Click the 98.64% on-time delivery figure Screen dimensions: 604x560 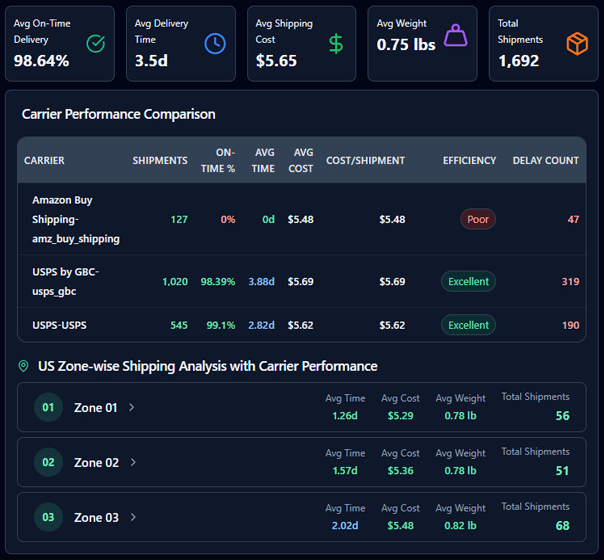(x=41, y=60)
